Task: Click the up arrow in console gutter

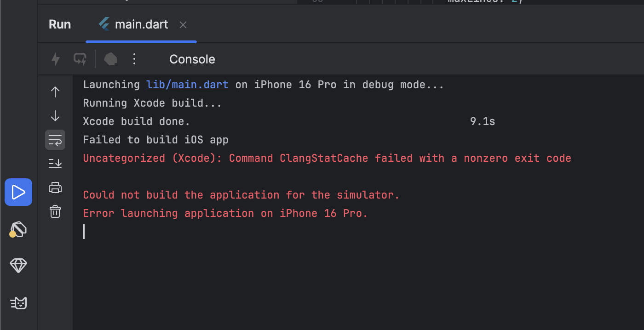Action: click(55, 92)
